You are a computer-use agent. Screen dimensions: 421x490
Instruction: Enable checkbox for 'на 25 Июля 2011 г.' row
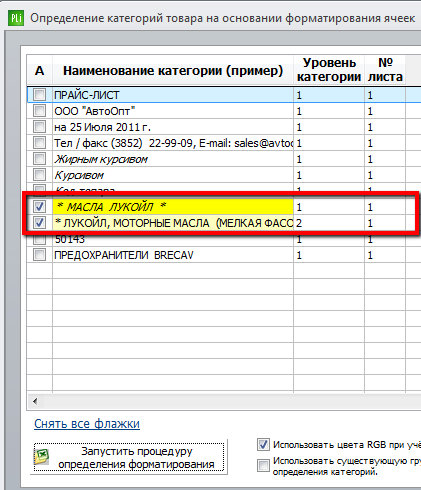(x=39, y=127)
